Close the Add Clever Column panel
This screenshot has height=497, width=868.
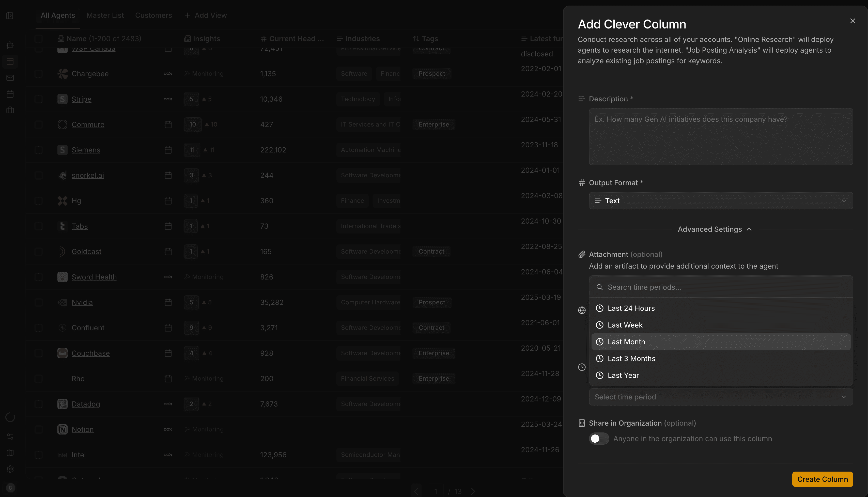pyautogui.click(x=852, y=21)
